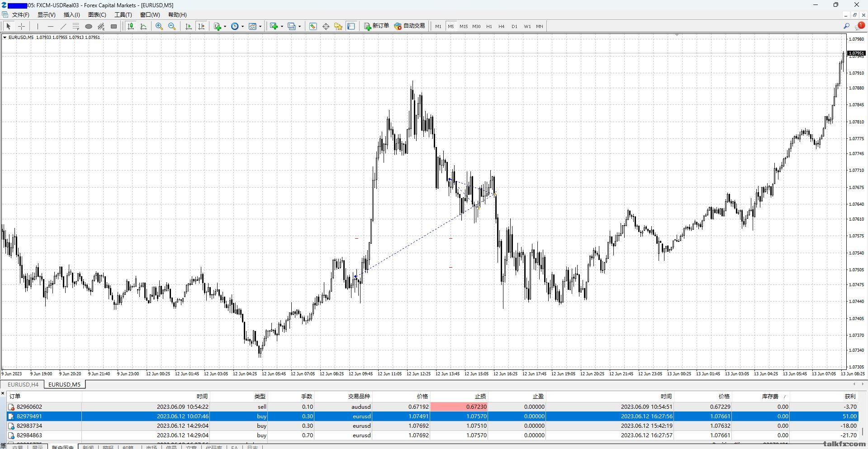Select the ellipse drawing tool
The height and width of the screenshot is (449, 868).
(x=89, y=26)
